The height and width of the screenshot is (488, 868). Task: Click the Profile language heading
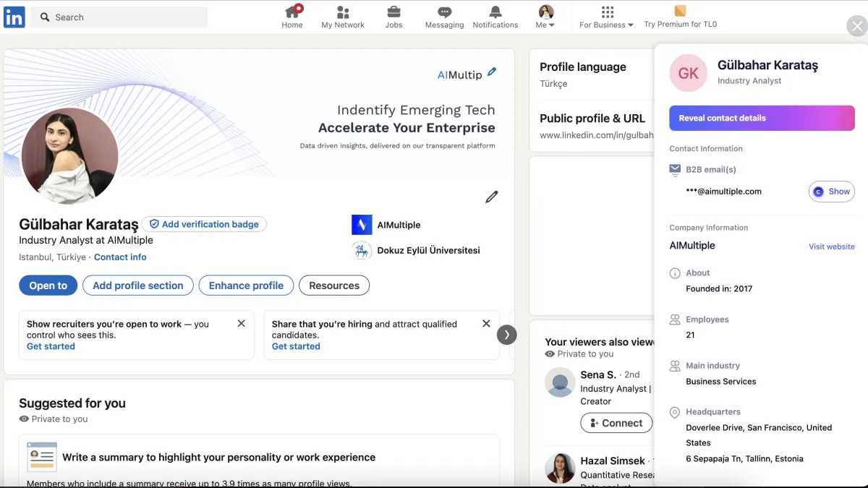click(583, 67)
